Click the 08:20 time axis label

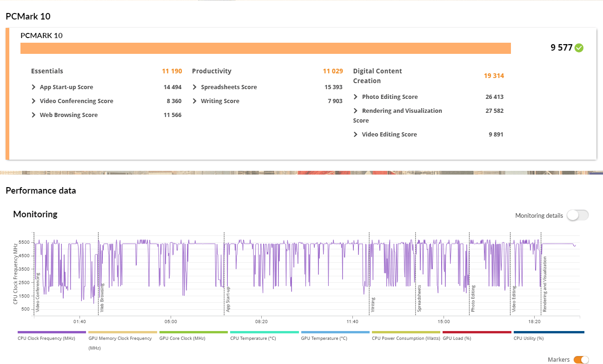261,321
